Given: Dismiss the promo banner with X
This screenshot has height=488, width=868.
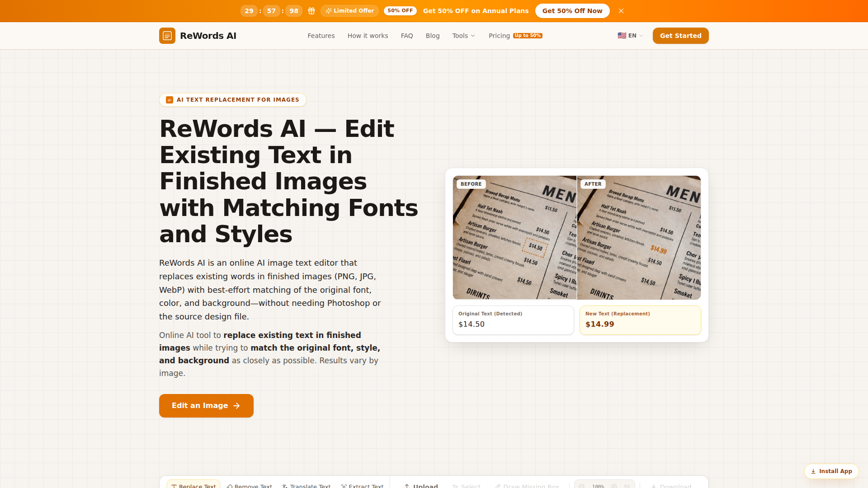Looking at the screenshot, I should 621,11.
